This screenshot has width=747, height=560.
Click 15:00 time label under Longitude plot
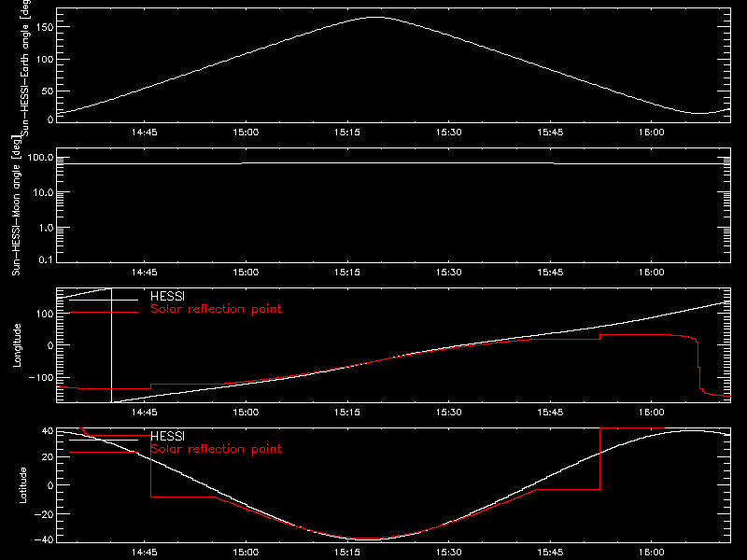[246, 413]
